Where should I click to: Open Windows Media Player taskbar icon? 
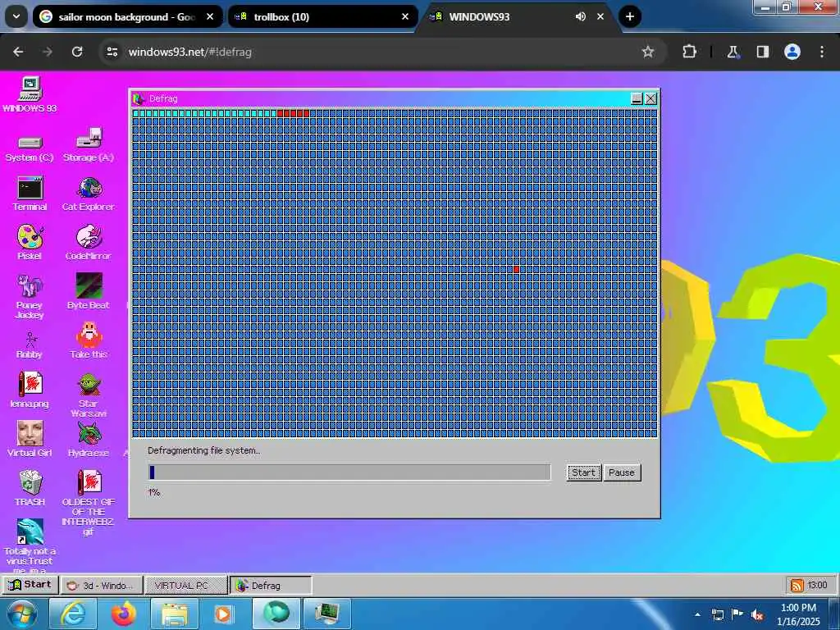[x=225, y=614]
